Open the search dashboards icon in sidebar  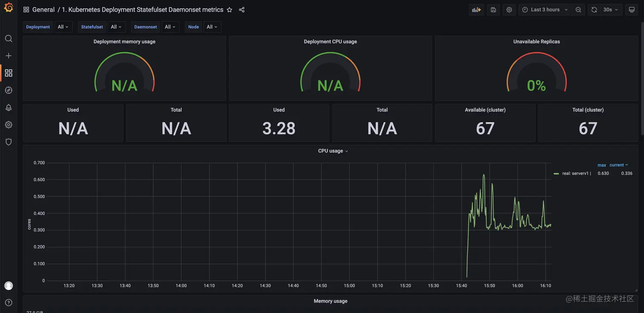point(9,39)
